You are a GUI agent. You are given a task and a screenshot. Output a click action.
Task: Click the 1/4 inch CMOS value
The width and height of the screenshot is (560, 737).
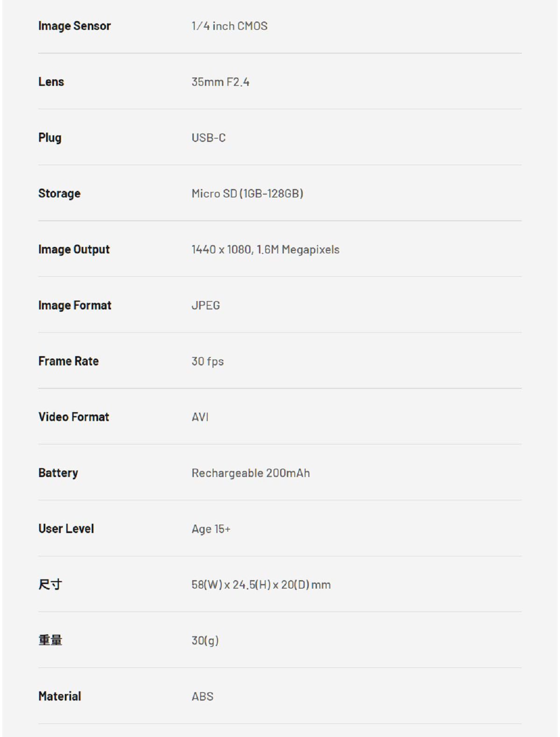229,26
